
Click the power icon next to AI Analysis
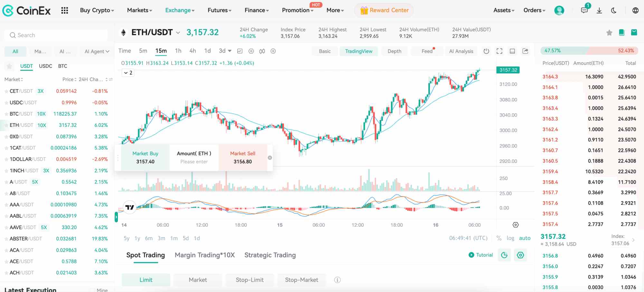click(486, 51)
